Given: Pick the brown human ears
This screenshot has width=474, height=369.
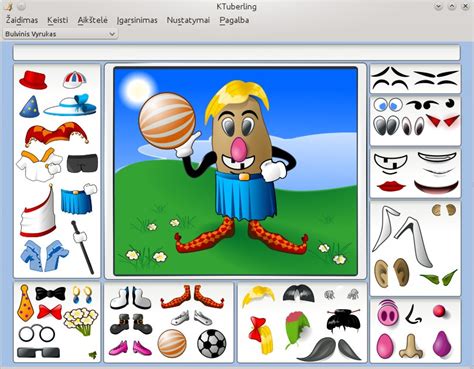Looking at the screenshot, I should pyautogui.click(x=392, y=272).
